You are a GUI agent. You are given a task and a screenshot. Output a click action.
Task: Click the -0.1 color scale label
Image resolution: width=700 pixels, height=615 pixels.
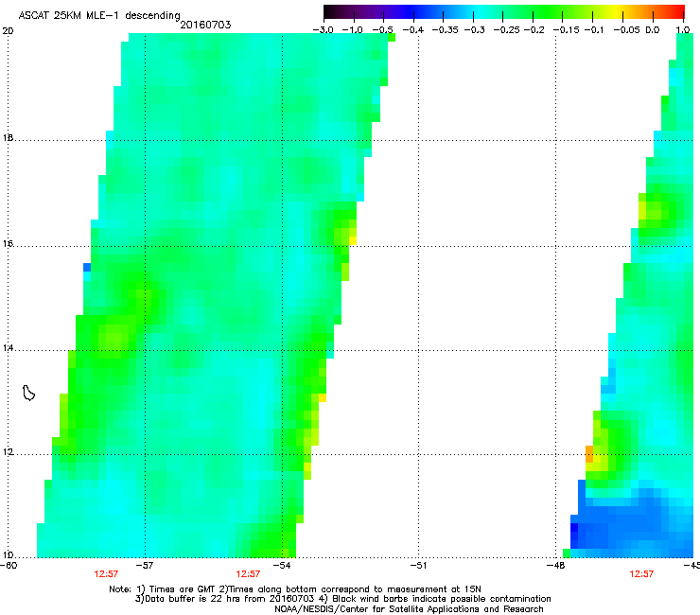point(594,30)
